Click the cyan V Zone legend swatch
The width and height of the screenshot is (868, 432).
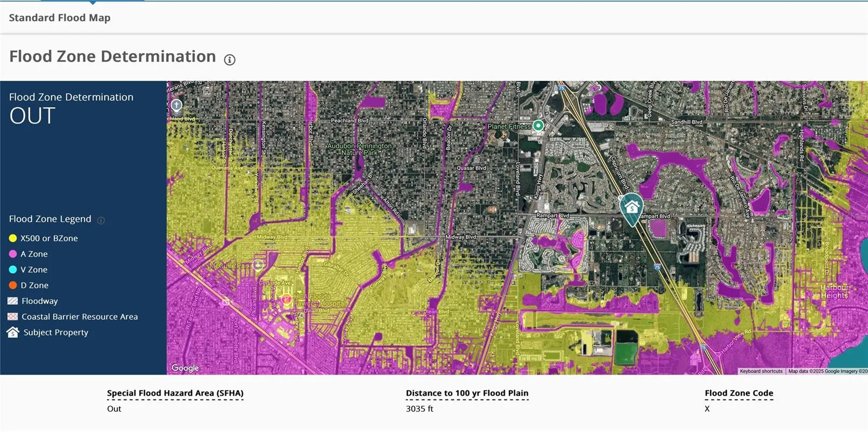[13, 269]
